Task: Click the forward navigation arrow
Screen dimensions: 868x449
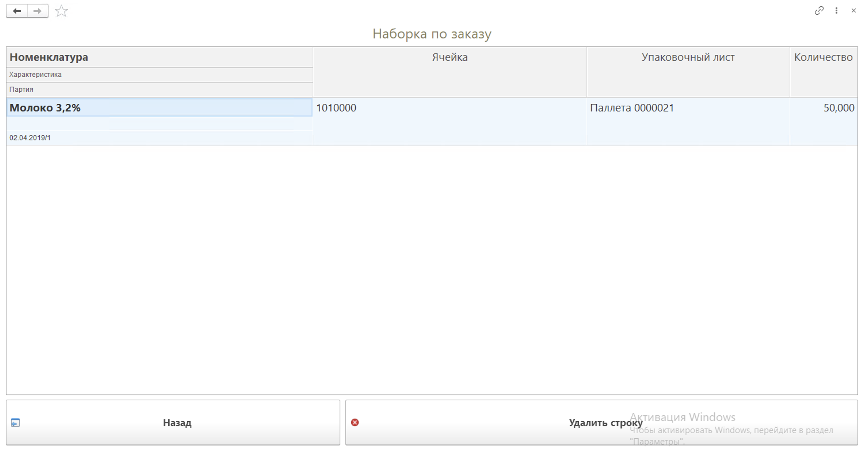Action: pos(37,11)
